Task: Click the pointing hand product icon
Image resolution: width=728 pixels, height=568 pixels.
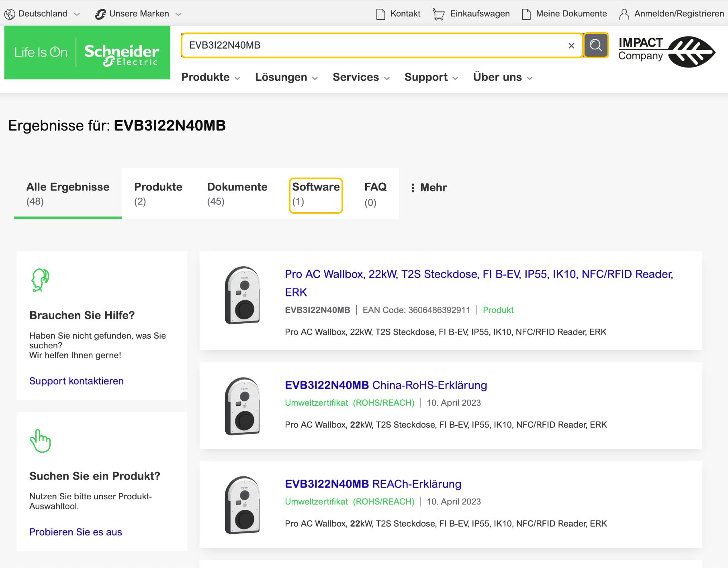Action: click(x=40, y=441)
